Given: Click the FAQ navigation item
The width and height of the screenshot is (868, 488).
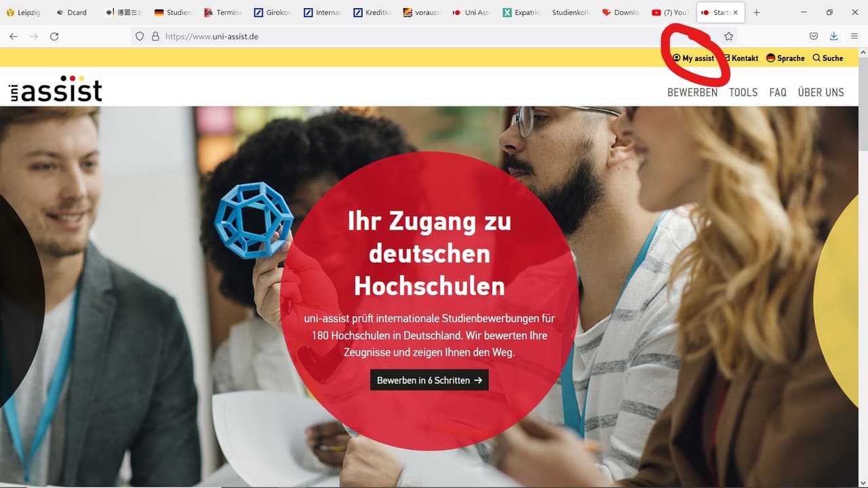Looking at the screenshot, I should (778, 92).
